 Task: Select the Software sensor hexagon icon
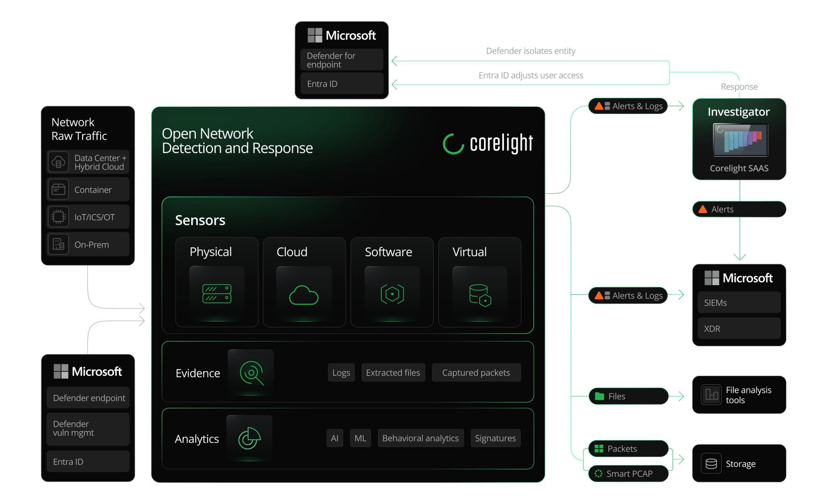(x=391, y=293)
